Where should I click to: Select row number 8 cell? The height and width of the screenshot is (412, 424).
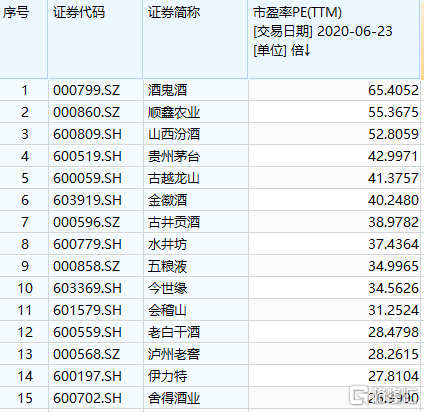[x=25, y=244]
